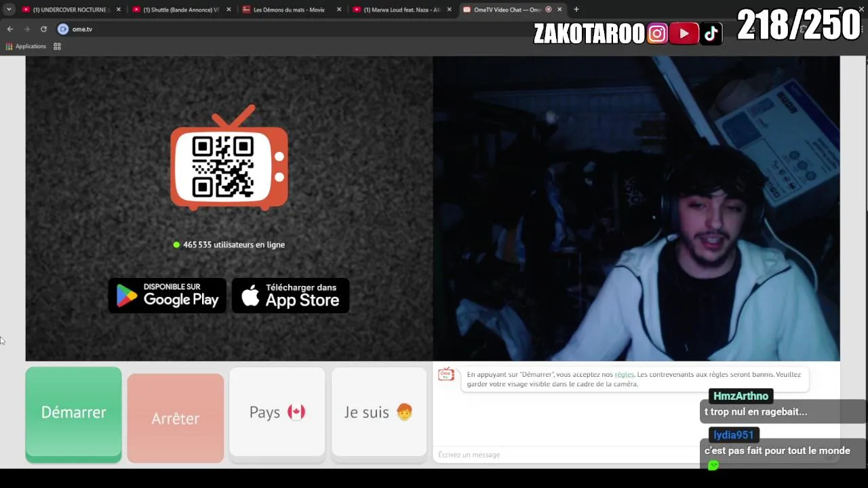Click the App Store download badge
The height and width of the screenshot is (488, 868).
pyautogui.click(x=290, y=296)
